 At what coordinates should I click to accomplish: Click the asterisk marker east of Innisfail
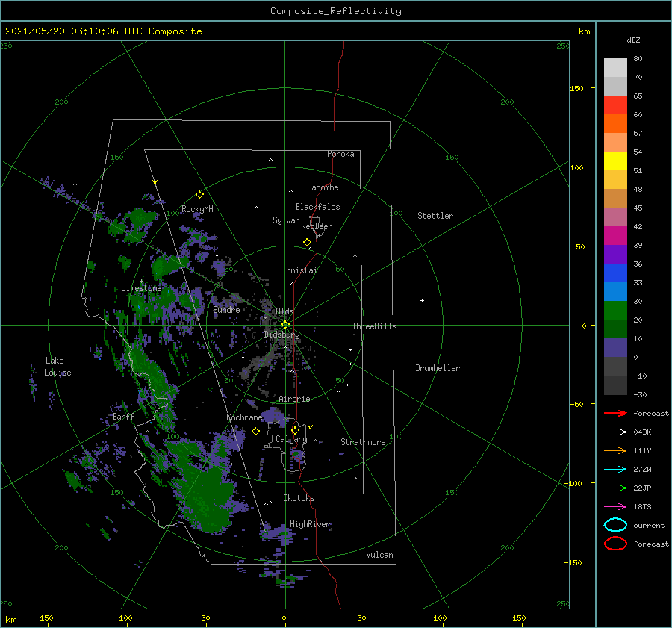355,256
